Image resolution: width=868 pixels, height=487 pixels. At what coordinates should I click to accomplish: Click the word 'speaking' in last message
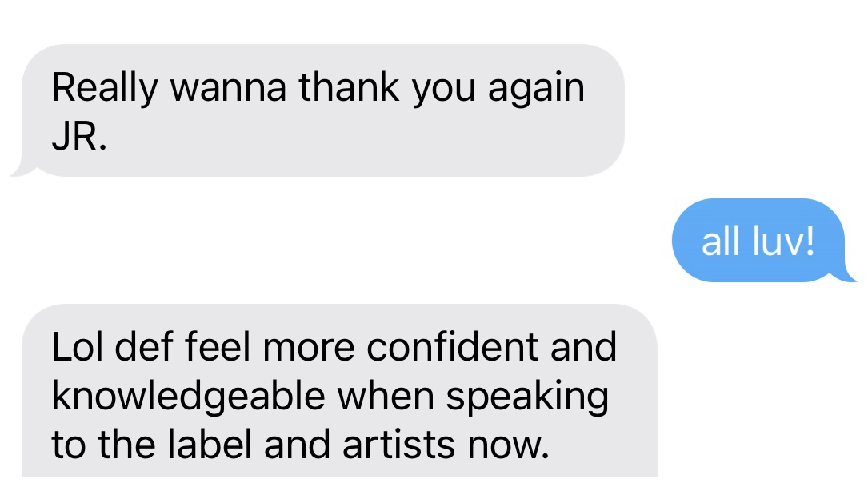(x=527, y=397)
